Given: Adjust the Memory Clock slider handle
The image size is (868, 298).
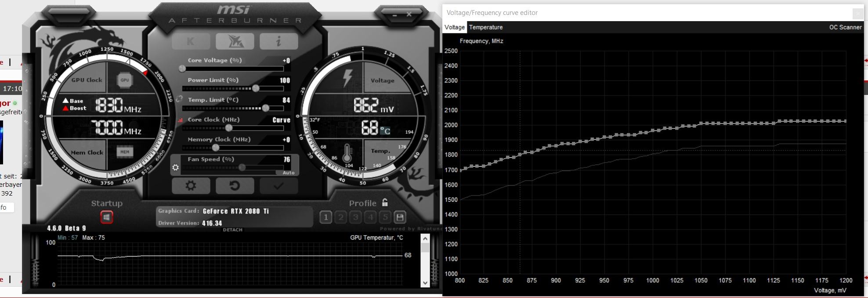Looking at the screenshot, I should 216,148.
